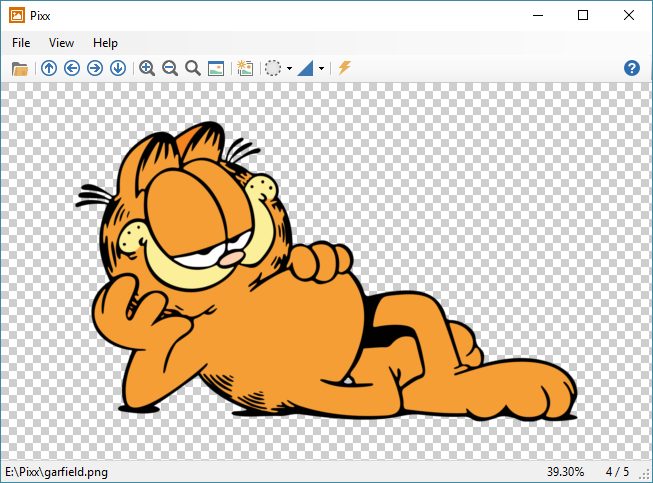Go to the previous image with left arrow

(72, 68)
